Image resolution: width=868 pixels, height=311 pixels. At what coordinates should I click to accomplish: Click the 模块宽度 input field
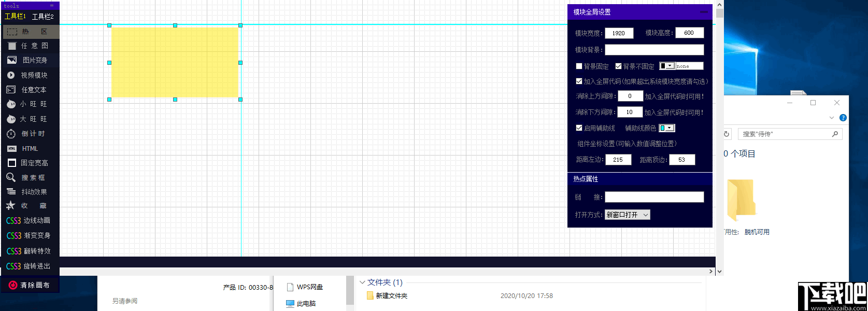click(x=619, y=33)
